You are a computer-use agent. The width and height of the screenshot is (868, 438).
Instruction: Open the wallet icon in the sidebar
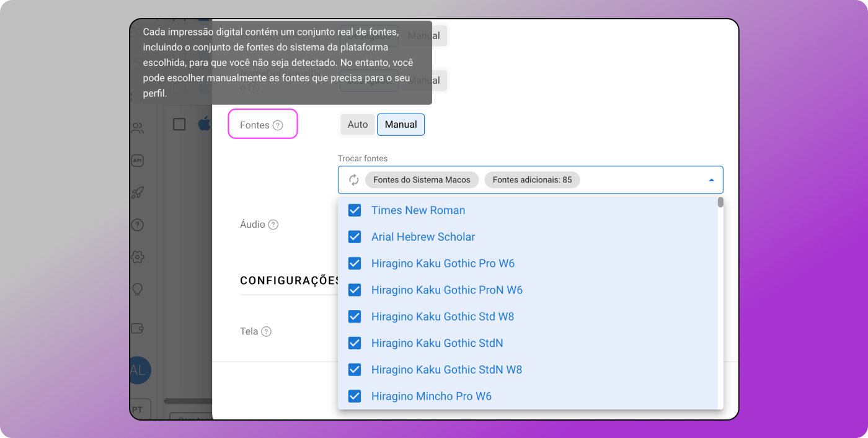138,329
